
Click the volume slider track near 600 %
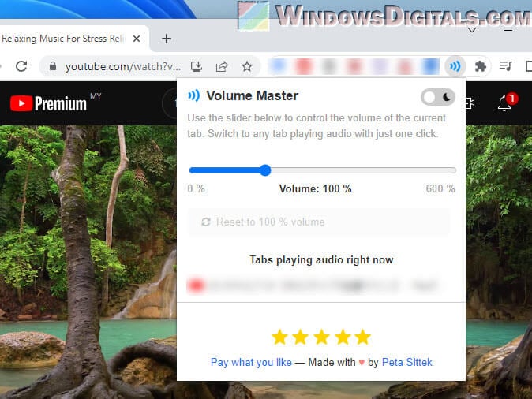coord(451,170)
